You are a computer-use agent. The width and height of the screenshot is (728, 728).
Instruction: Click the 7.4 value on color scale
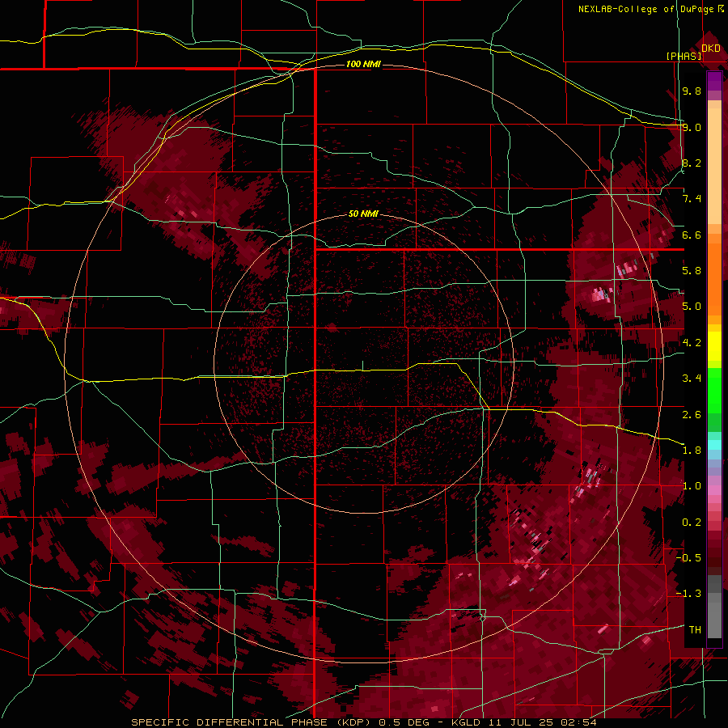(x=692, y=199)
